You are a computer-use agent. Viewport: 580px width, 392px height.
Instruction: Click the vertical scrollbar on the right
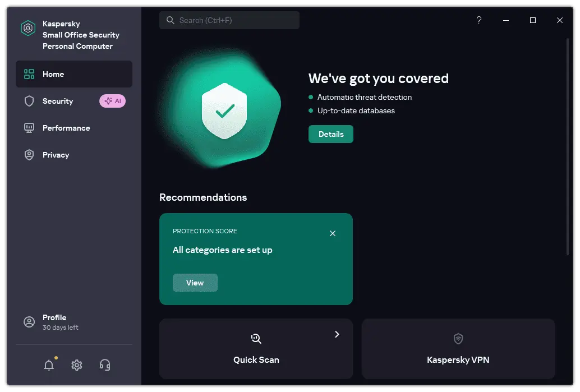pos(568,146)
